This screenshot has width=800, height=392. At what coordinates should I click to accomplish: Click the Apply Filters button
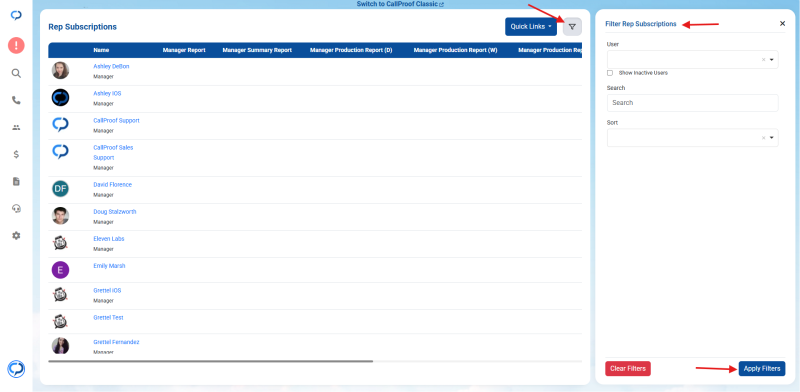click(x=762, y=369)
